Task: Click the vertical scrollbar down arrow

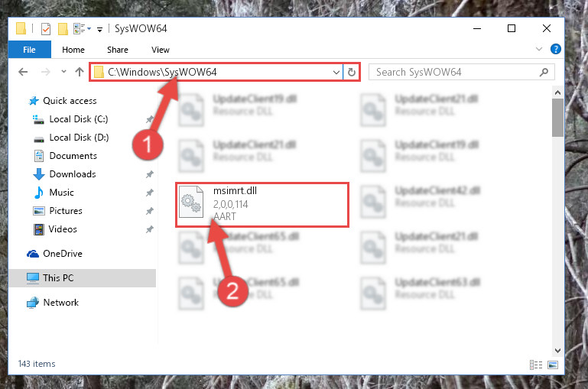Action: point(557,350)
